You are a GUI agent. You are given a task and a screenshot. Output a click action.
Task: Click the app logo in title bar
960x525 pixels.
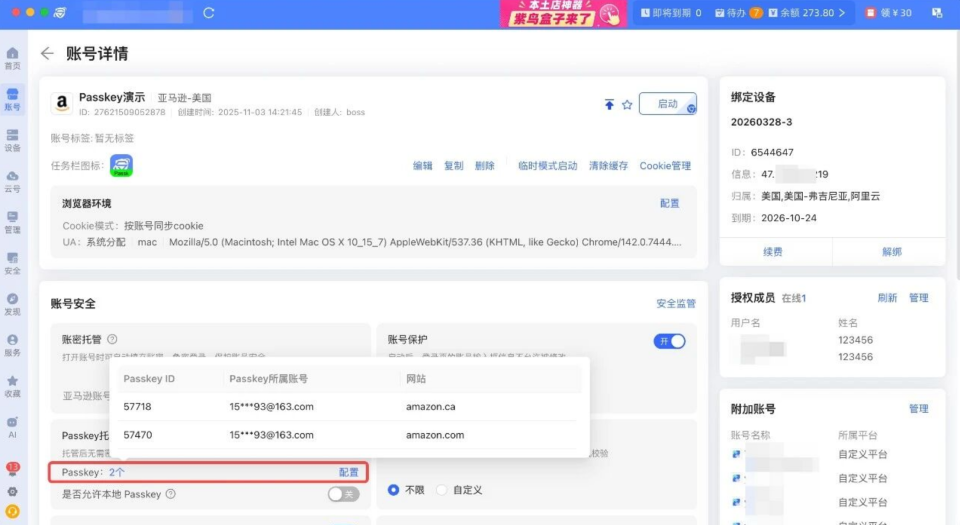59,12
